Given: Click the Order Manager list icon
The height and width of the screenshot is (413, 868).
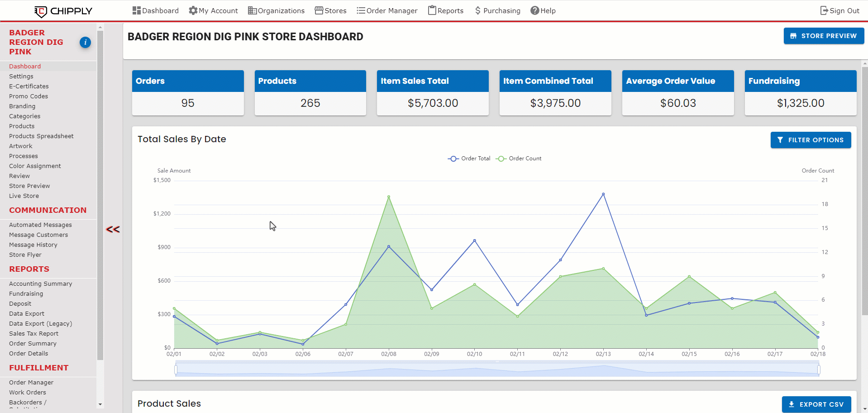Looking at the screenshot, I should (361, 10).
